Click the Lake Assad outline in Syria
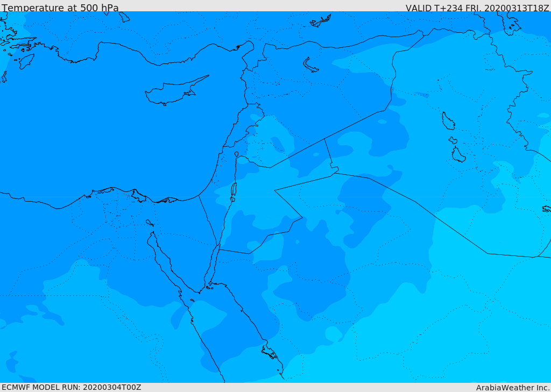 click(310, 65)
